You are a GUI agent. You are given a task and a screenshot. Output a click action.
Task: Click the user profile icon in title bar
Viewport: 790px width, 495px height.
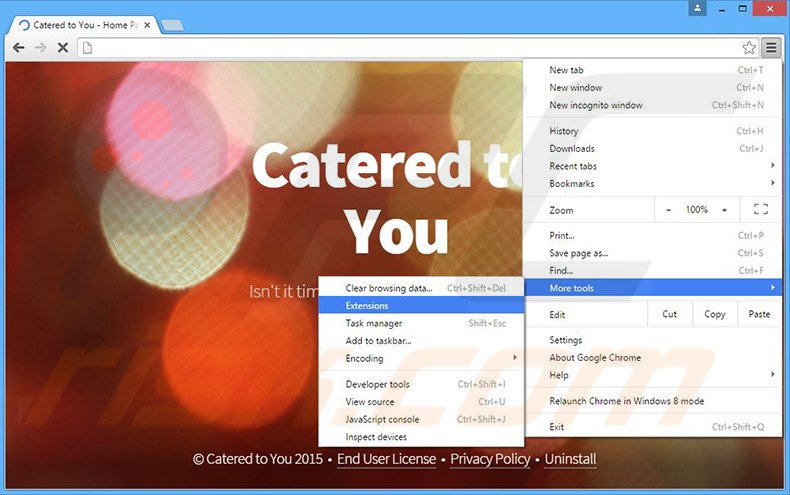click(x=698, y=8)
